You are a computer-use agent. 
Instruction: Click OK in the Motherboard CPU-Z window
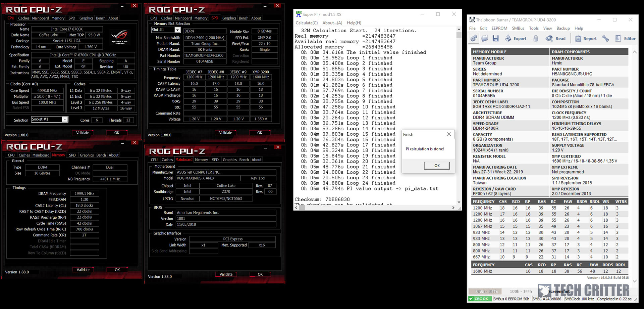tap(260, 274)
